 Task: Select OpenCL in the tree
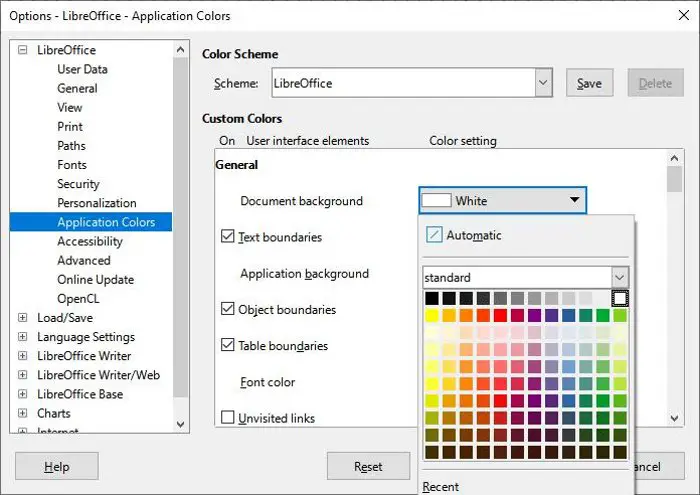pos(78,299)
